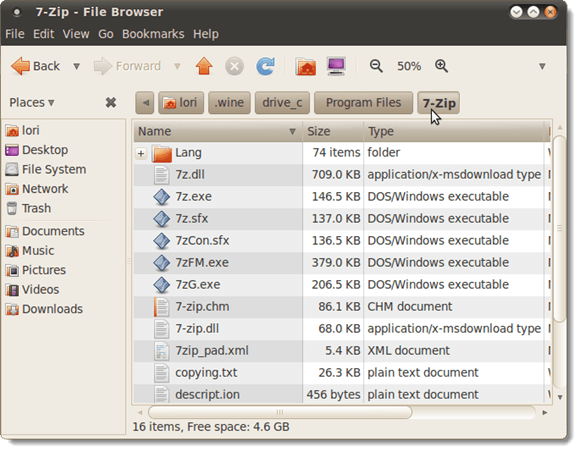The width and height of the screenshot is (580, 452).
Task: Open File System in Places sidebar
Action: [x=46, y=169]
